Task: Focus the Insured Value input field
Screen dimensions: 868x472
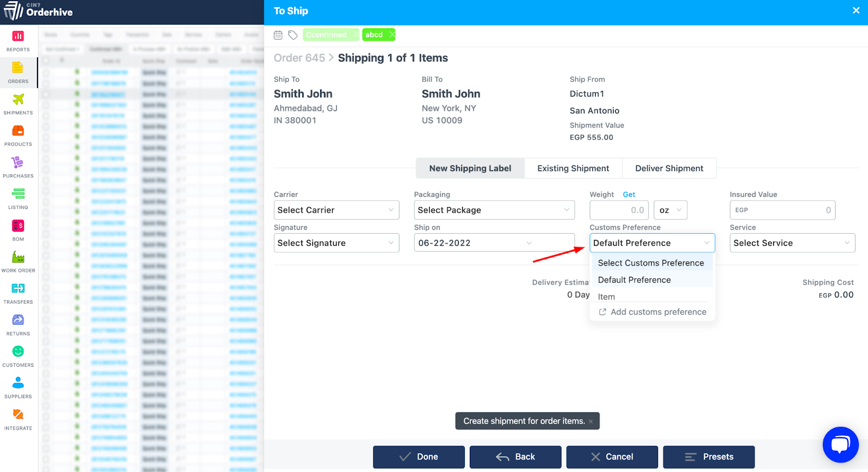Action: pos(782,210)
